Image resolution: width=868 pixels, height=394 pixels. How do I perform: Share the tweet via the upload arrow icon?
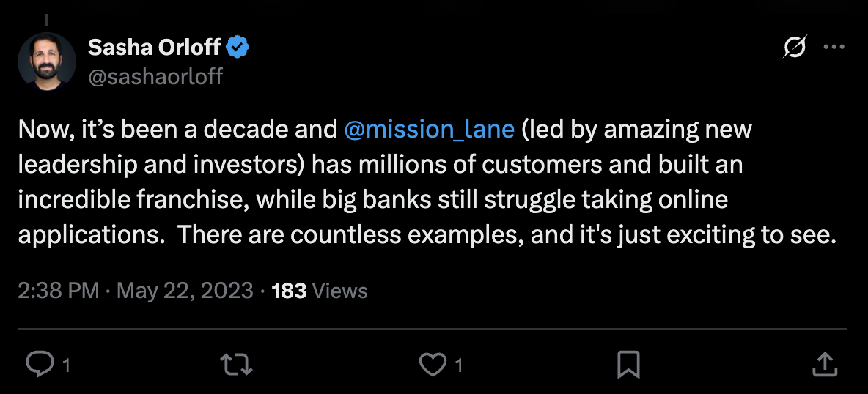pyautogui.click(x=824, y=364)
